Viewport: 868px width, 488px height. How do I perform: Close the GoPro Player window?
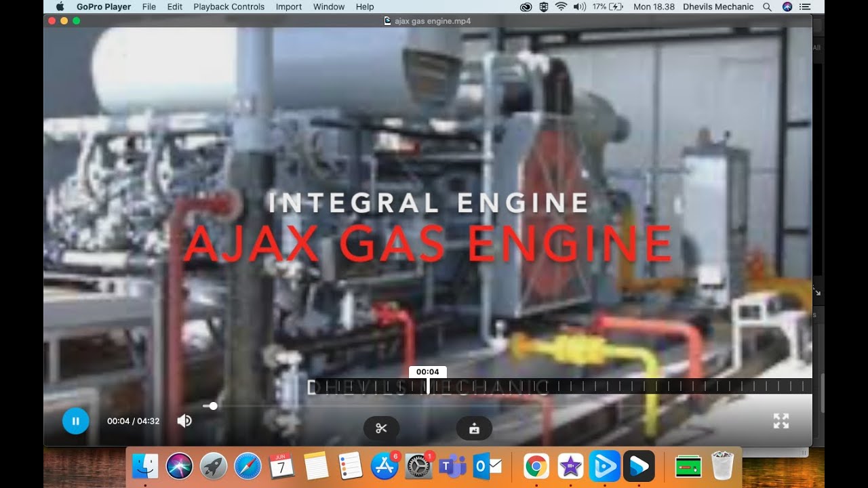pos(52,21)
